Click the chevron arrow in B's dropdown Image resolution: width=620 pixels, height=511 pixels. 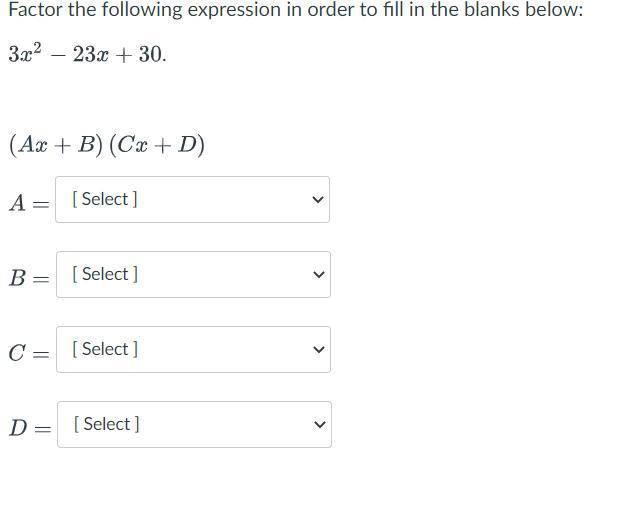click(x=318, y=275)
